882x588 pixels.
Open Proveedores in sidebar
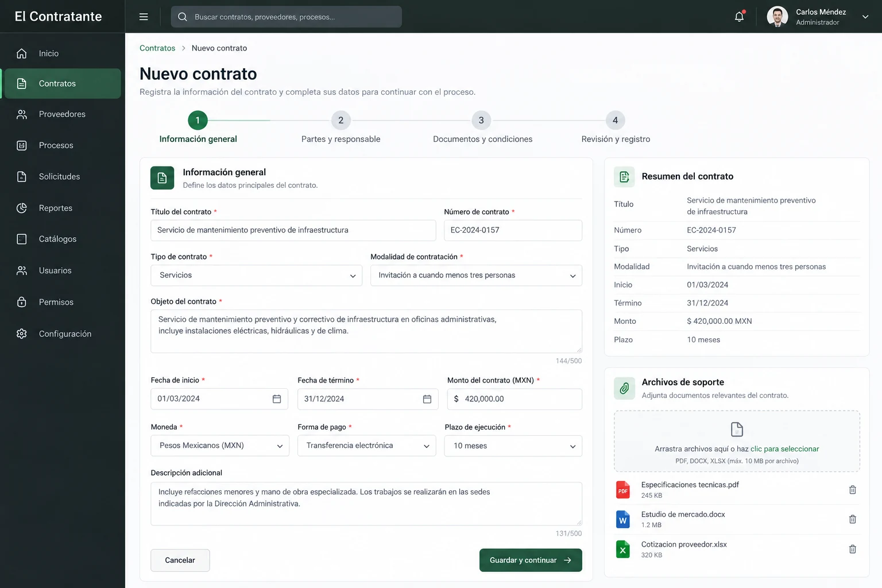click(x=61, y=114)
